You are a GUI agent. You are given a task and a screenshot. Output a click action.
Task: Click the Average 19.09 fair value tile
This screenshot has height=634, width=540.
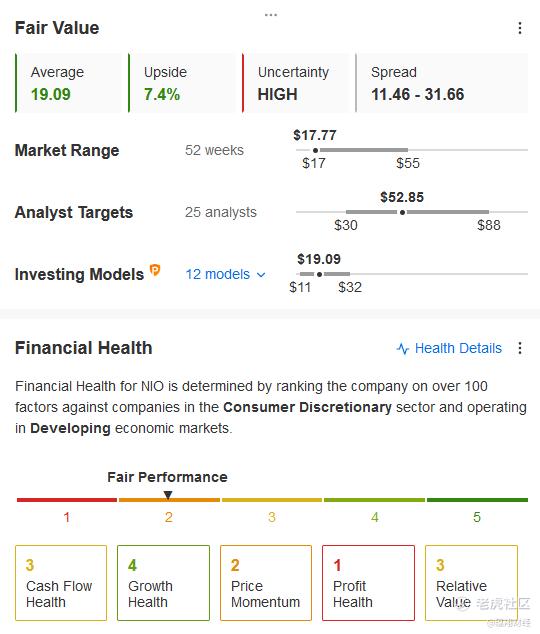pyautogui.click(x=68, y=83)
